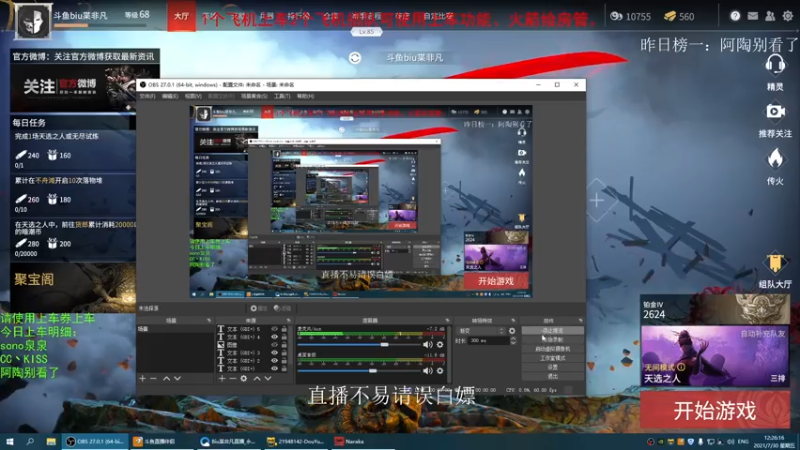Click the silver coin currency 10755
The image size is (800, 450).
pos(631,17)
